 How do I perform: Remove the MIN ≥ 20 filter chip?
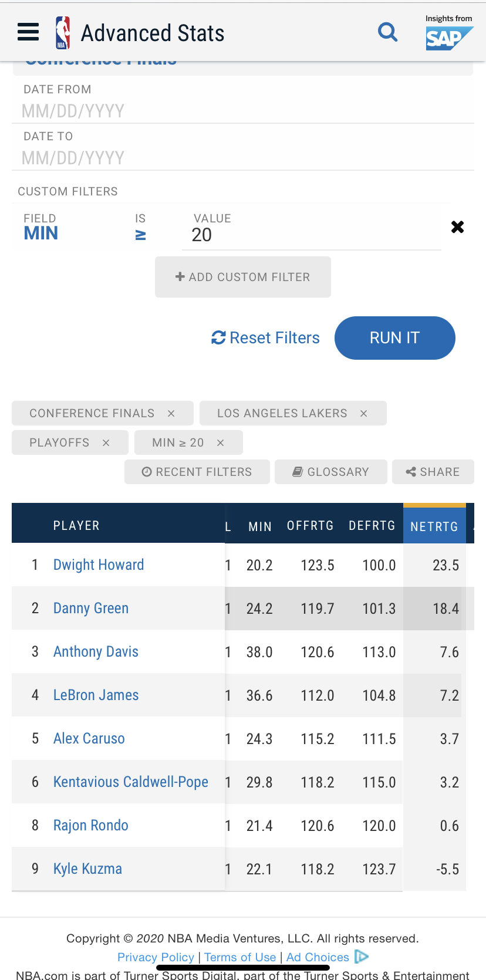[x=221, y=443]
